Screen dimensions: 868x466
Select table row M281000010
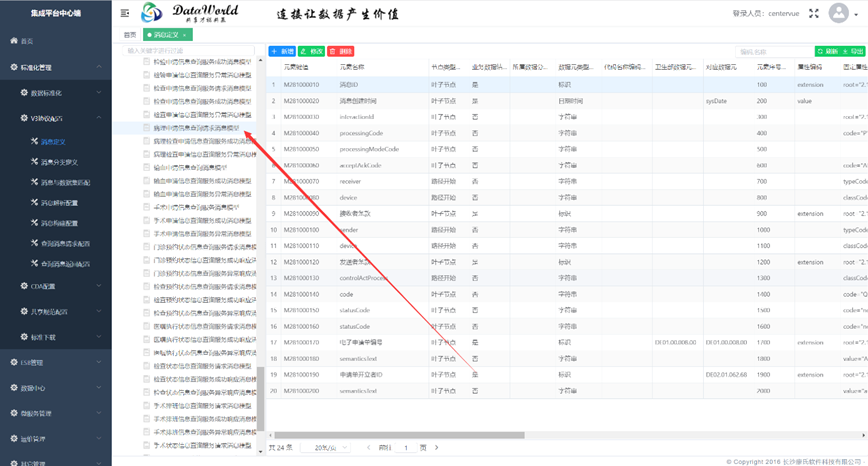tap(567, 85)
